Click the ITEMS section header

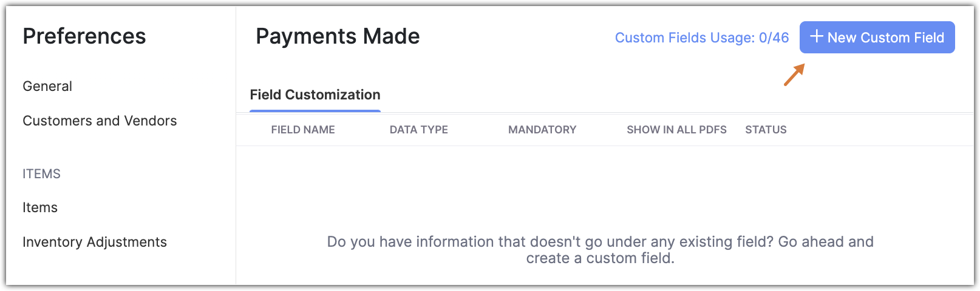click(41, 174)
